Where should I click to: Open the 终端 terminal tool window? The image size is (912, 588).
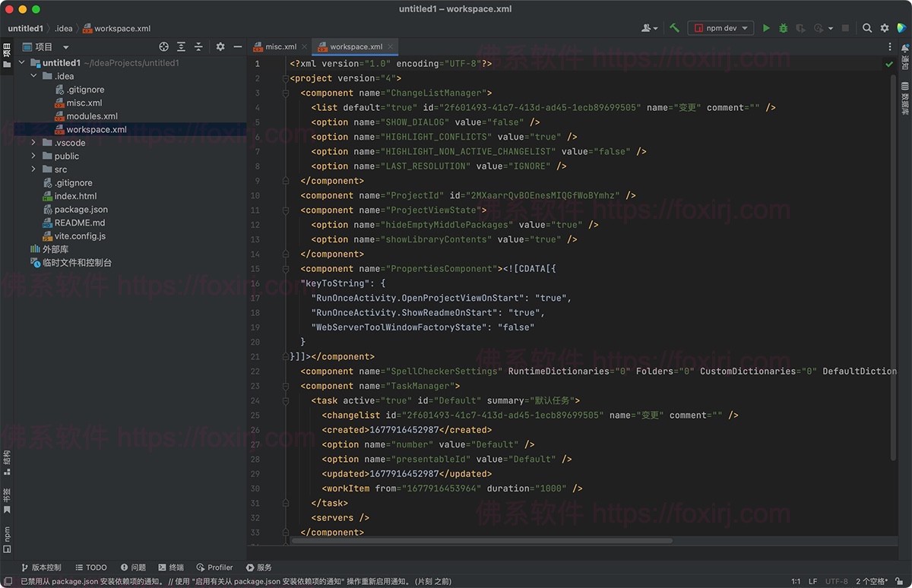click(x=172, y=567)
